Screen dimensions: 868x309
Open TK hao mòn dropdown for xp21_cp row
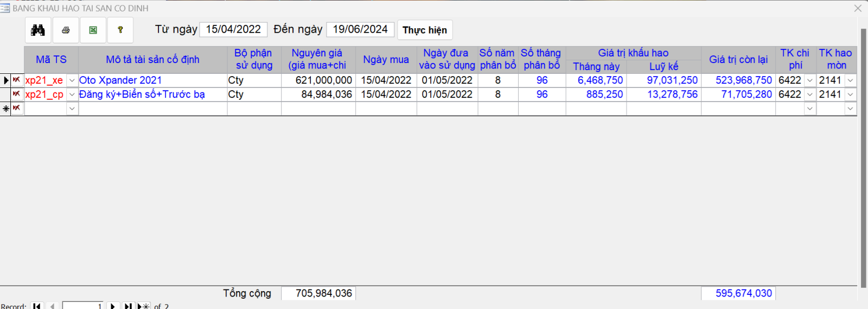coord(850,94)
